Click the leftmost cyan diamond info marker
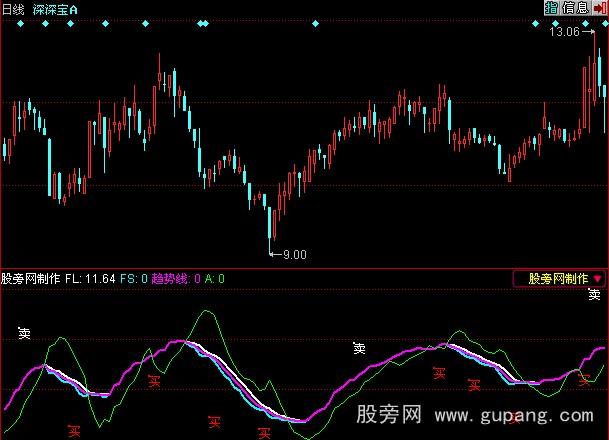Screen dimensions: 609x440 tap(20, 24)
